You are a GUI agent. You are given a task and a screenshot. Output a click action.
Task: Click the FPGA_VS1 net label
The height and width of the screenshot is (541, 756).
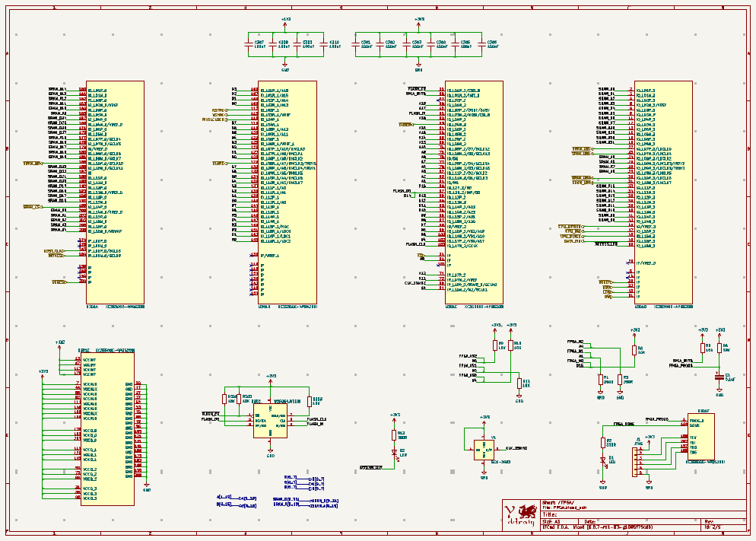click(468, 365)
